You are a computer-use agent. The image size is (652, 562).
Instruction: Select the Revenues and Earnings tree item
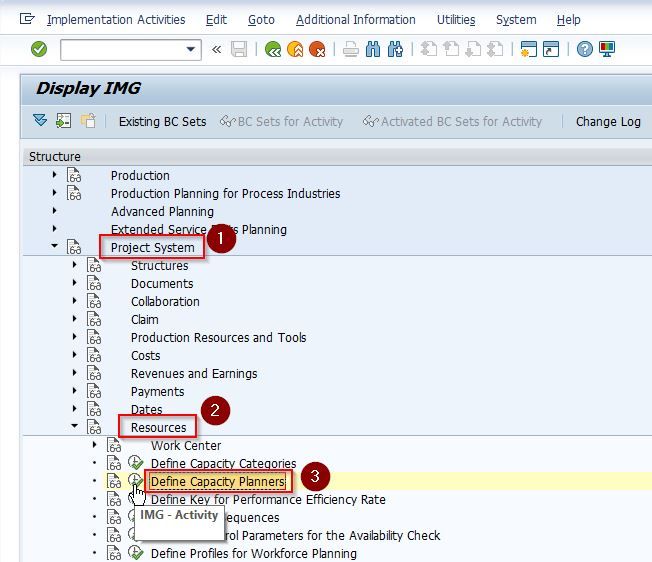pos(194,374)
